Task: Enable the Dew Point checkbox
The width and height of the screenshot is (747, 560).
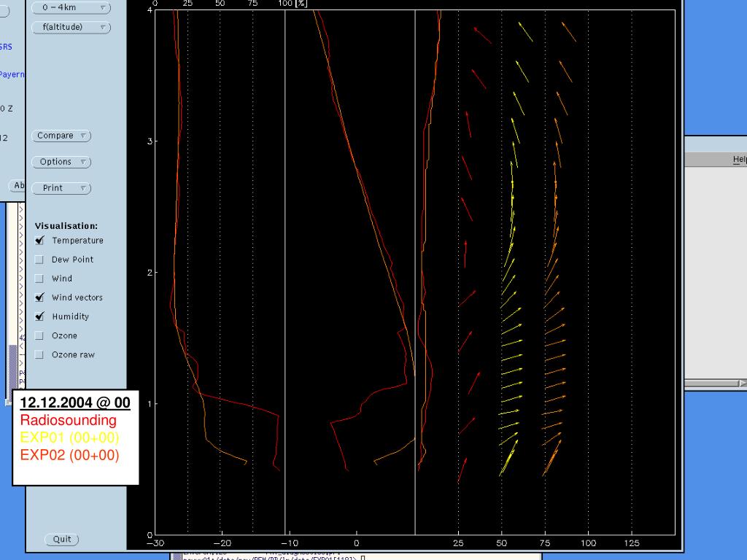Action: tap(39, 260)
